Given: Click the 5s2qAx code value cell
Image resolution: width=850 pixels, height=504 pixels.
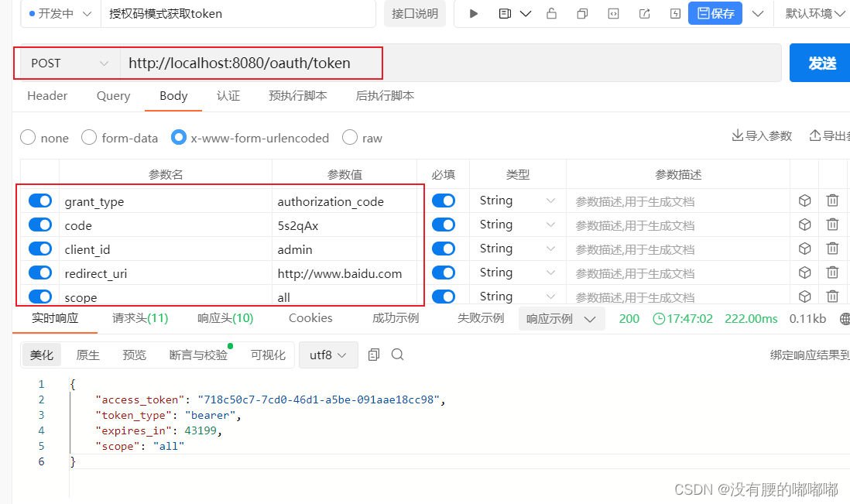Looking at the screenshot, I should pyautogui.click(x=344, y=225).
